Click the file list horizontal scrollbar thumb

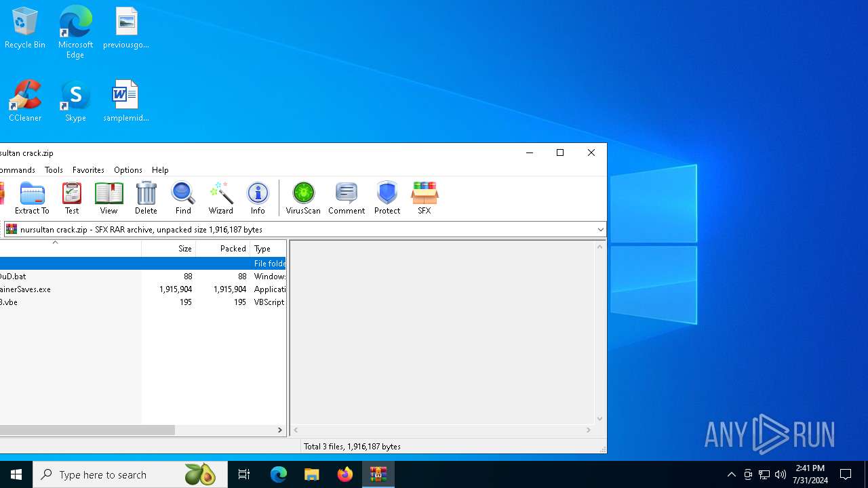coord(87,430)
